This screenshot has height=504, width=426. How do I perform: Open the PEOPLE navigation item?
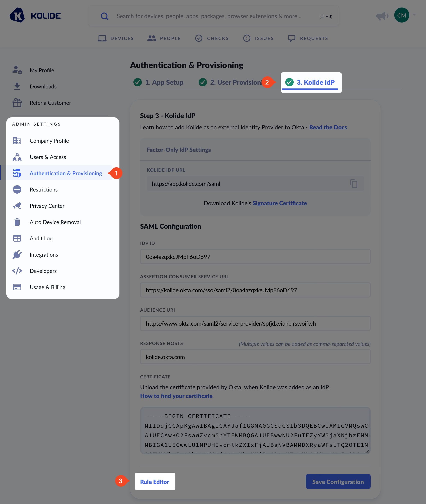tap(164, 38)
